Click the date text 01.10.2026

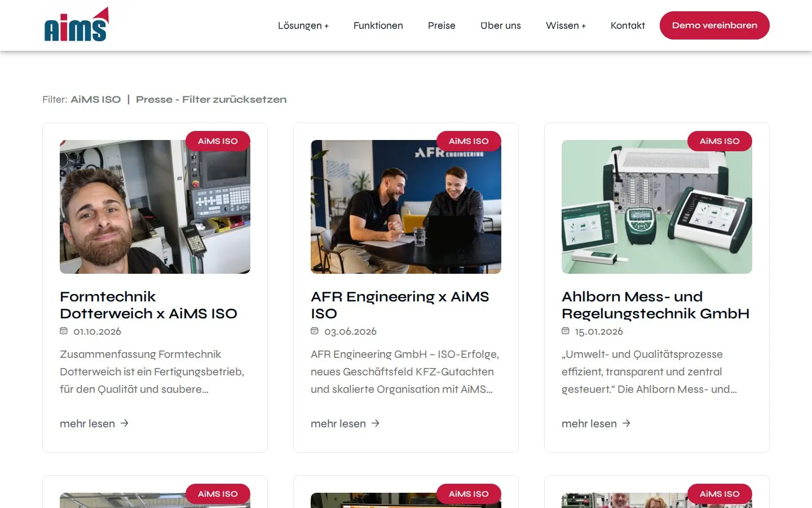[x=97, y=331]
